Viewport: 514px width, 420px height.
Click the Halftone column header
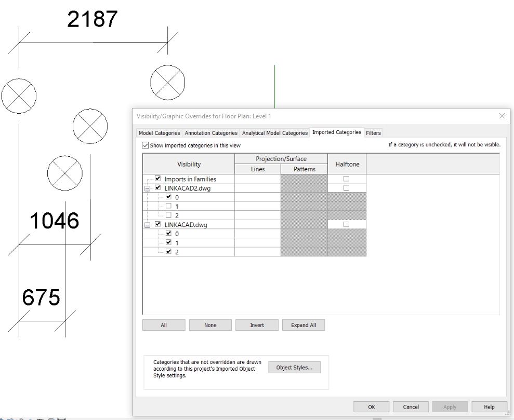(x=347, y=164)
